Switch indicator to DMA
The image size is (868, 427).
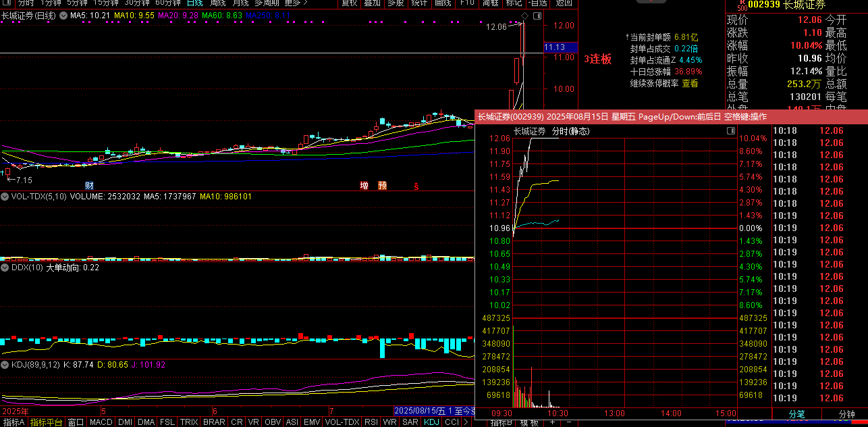(146, 422)
